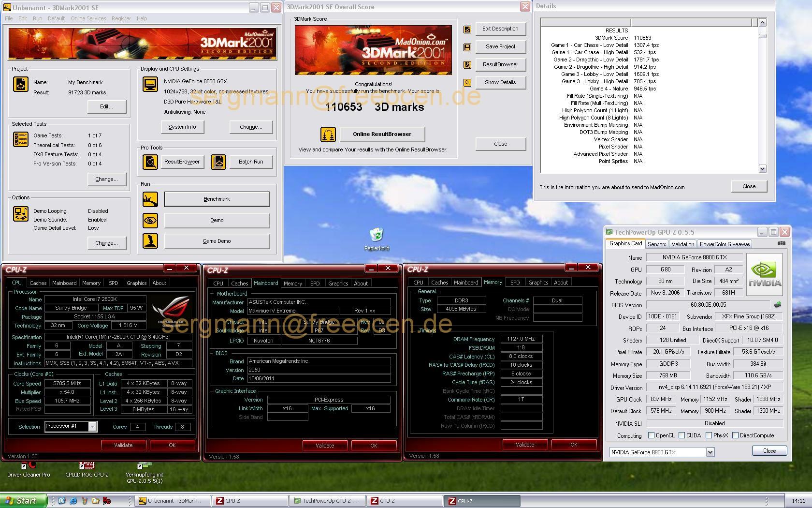
Task: Click the Demo eye icon
Action: coord(150,220)
